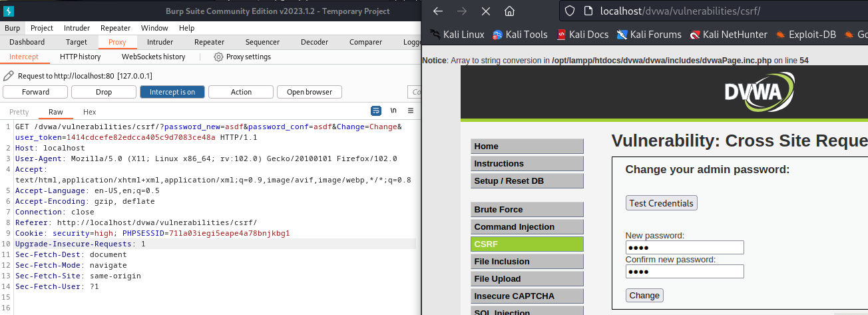Open the File Upload page
The height and width of the screenshot is (315, 868).
[527, 279]
